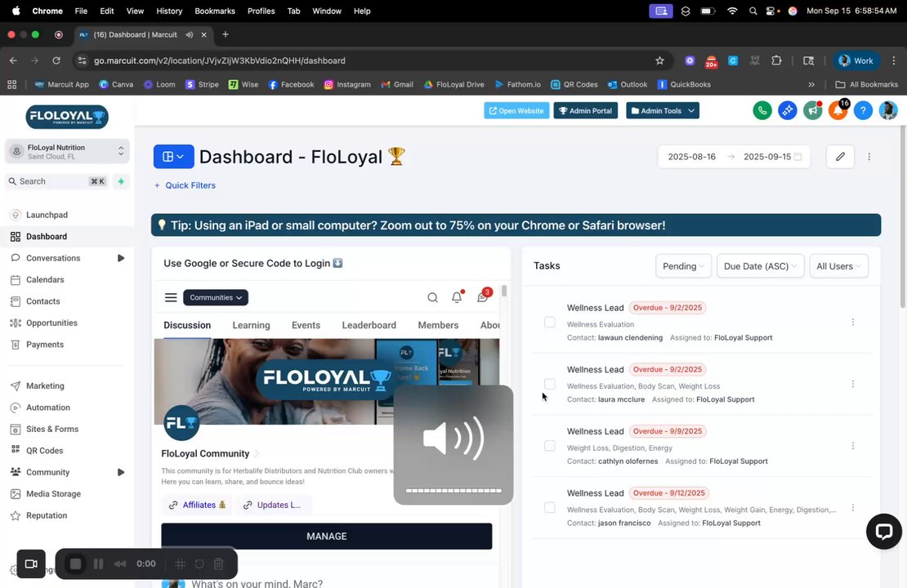Open the History menu in Chrome

169,11
